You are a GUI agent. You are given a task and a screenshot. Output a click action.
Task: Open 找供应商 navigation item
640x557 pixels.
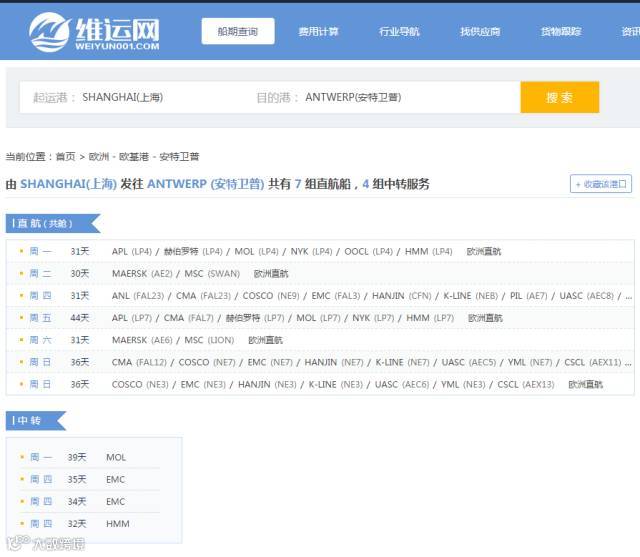[480, 31]
